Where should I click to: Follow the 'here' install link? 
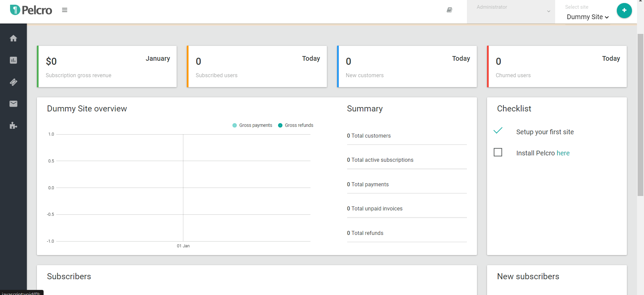[x=563, y=153]
